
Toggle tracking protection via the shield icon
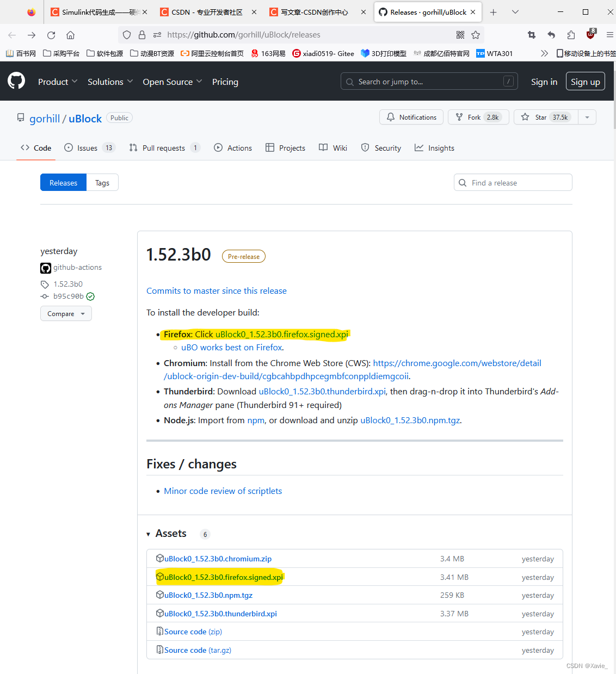point(126,34)
